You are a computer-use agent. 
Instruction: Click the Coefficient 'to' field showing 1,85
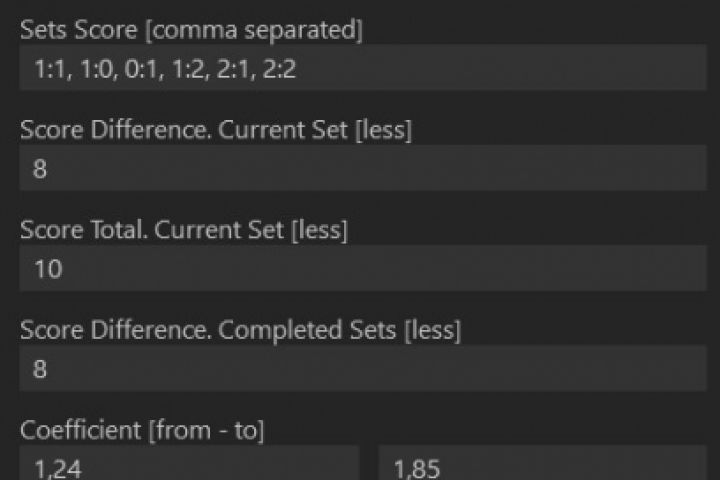point(549,464)
